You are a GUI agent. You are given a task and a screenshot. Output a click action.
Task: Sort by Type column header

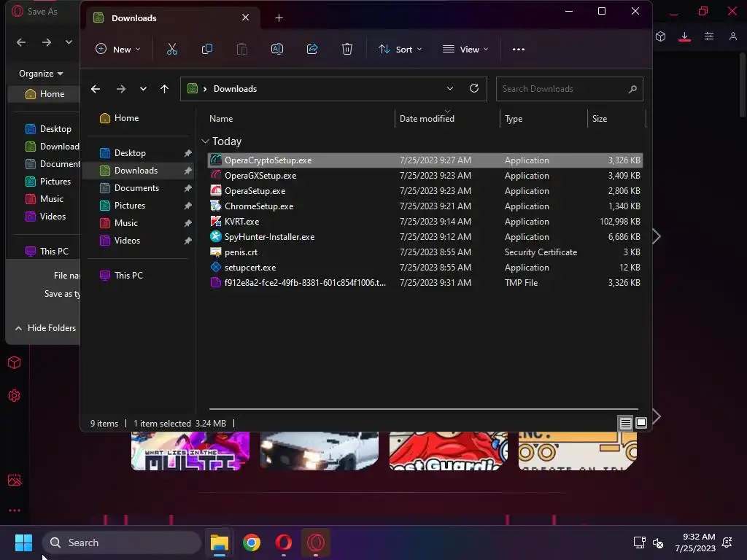click(543, 119)
